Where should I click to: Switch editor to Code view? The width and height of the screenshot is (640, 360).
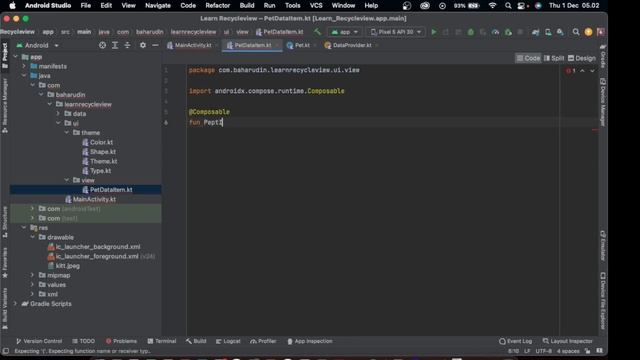click(x=528, y=58)
